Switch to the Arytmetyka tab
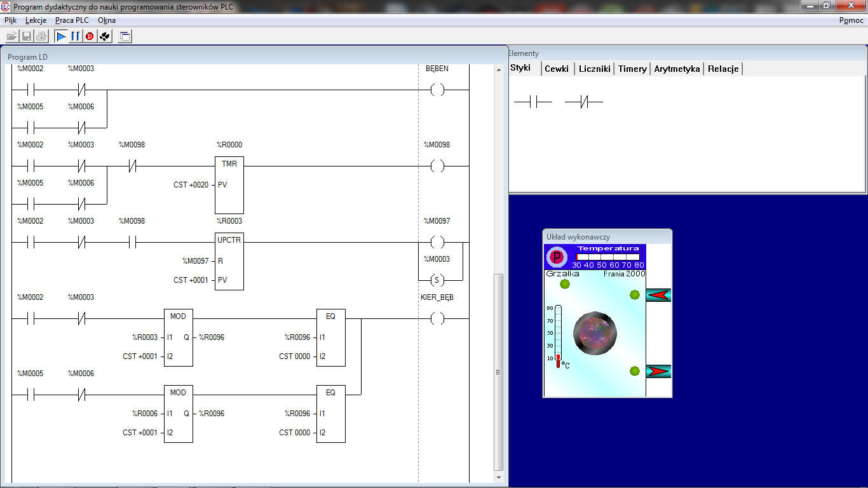 point(677,69)
